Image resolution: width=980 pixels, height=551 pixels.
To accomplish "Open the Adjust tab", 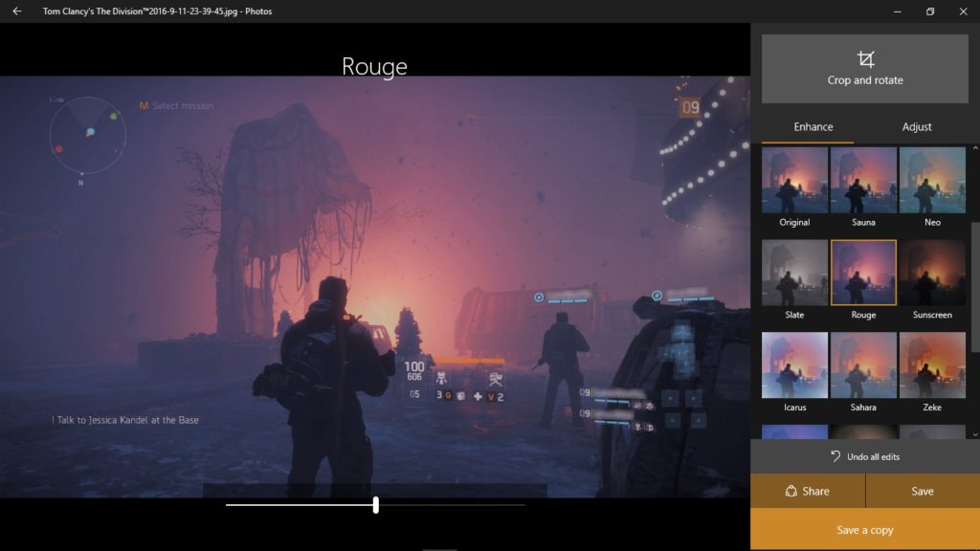I will [916, 126].
